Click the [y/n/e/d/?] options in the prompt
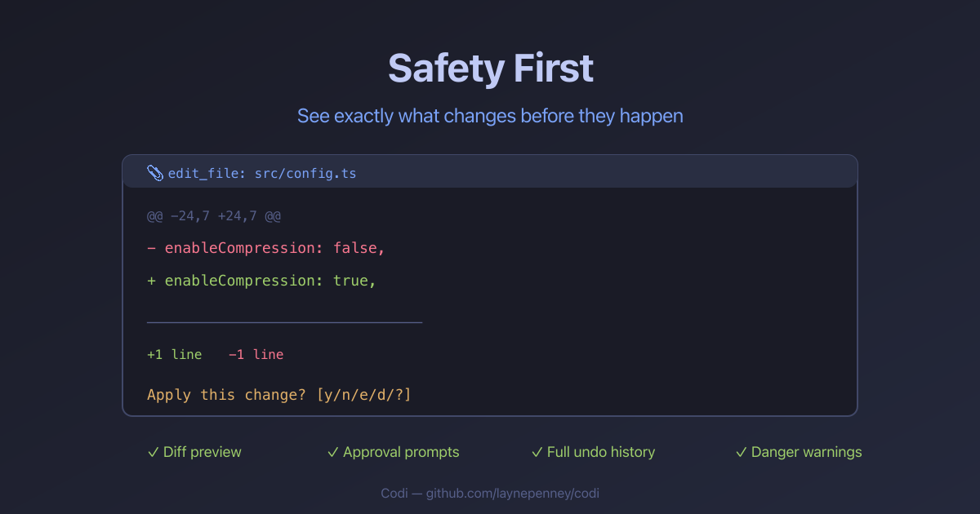The height and width of the screenshot is (514, 980). (364, 395)
